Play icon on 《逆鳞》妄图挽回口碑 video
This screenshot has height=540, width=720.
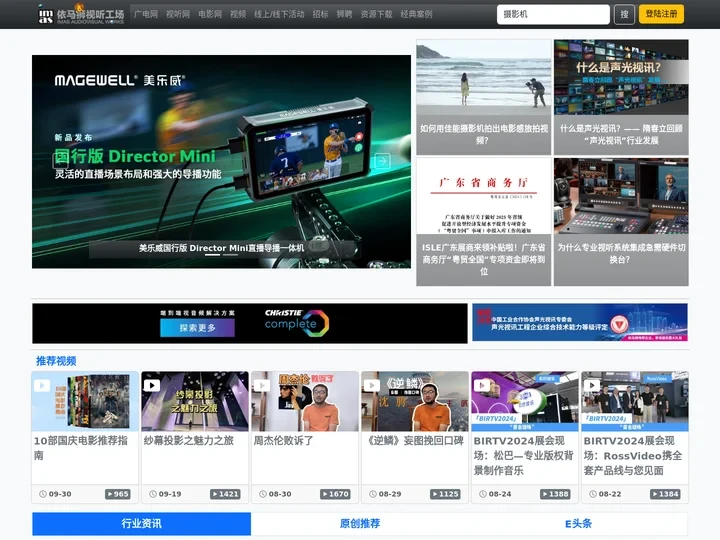coord(372,385)
